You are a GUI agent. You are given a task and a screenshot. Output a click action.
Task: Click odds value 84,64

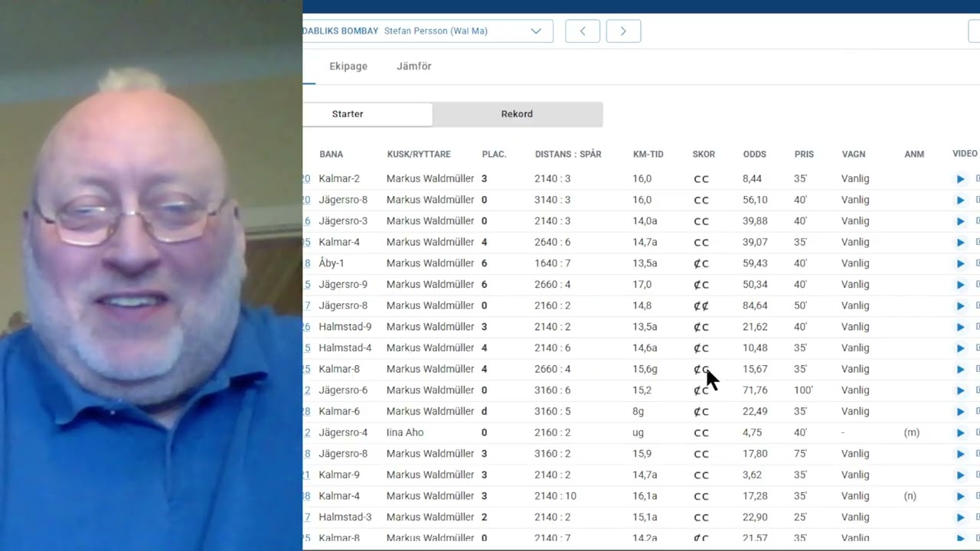click(755, 306)
